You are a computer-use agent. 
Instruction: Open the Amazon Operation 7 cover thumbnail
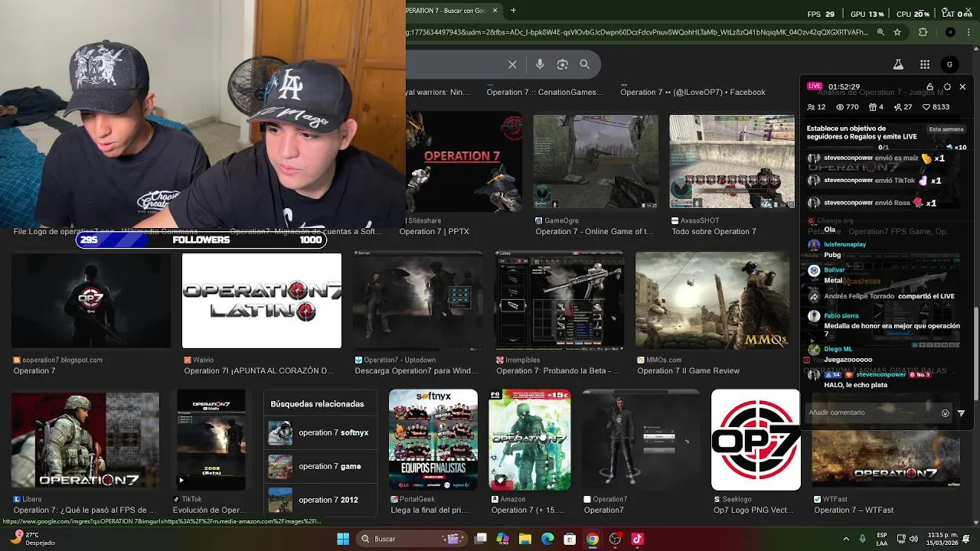530,440
